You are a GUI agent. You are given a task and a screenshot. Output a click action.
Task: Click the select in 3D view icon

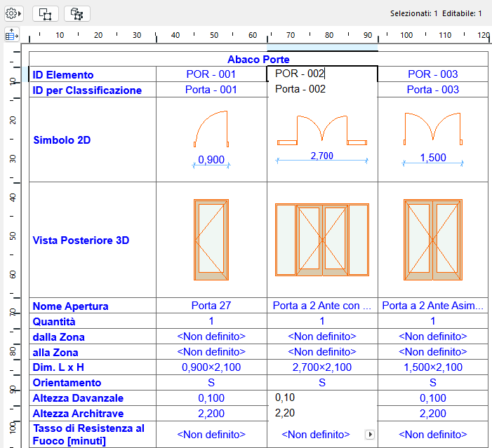click(77, 13)
